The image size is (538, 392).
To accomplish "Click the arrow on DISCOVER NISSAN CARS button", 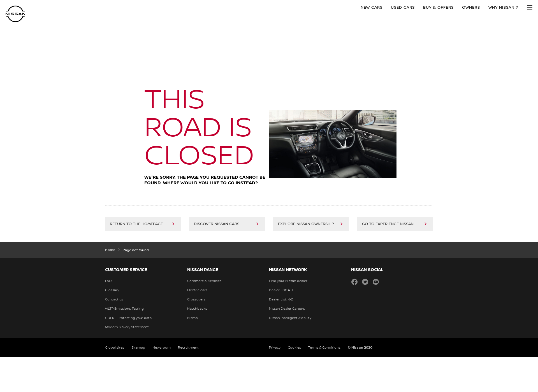I will [x=258, y=224].
